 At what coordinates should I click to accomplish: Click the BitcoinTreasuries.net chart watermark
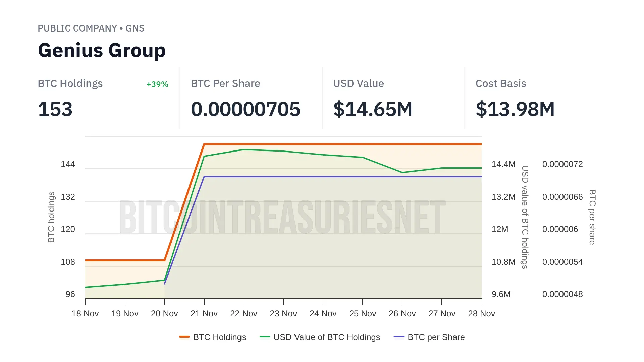pos(282,217)
